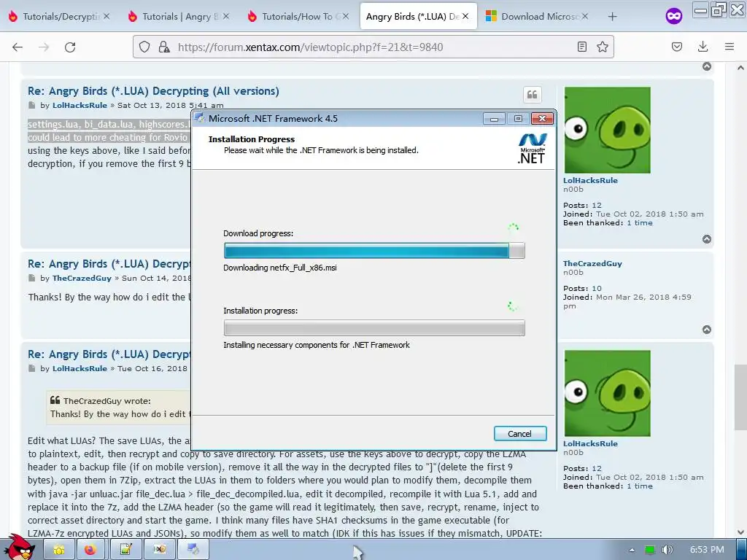Open first Re: Angry Birds Decrypting (All versions) title
The width and height of the screenshot is (747, 560).
[x=153, y=91]
